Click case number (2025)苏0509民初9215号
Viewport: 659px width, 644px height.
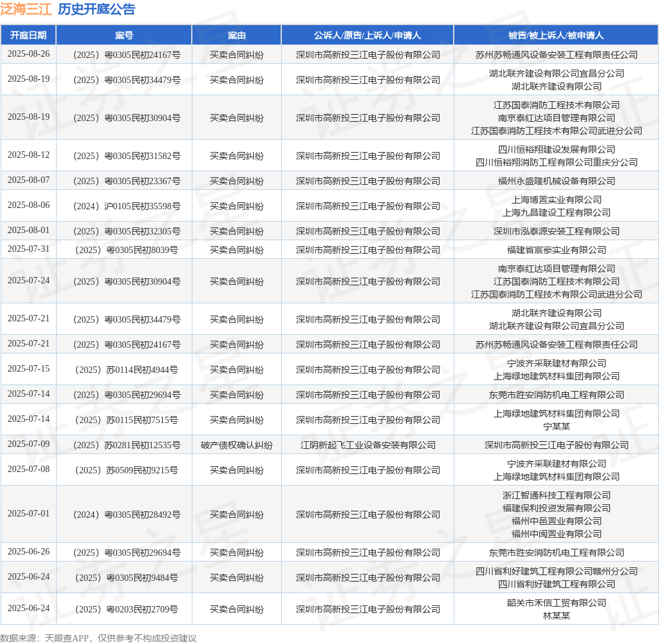click(x=127, y=470)
